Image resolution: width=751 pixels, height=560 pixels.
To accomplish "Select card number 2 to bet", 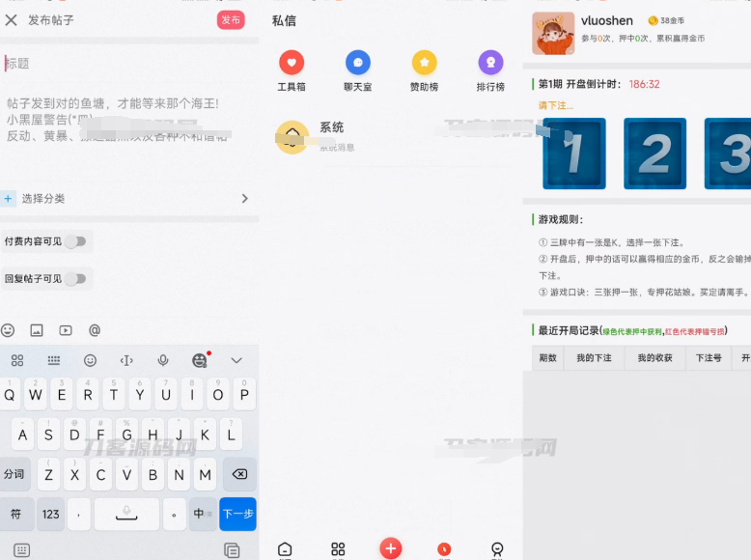I will [x=654, y=154].
